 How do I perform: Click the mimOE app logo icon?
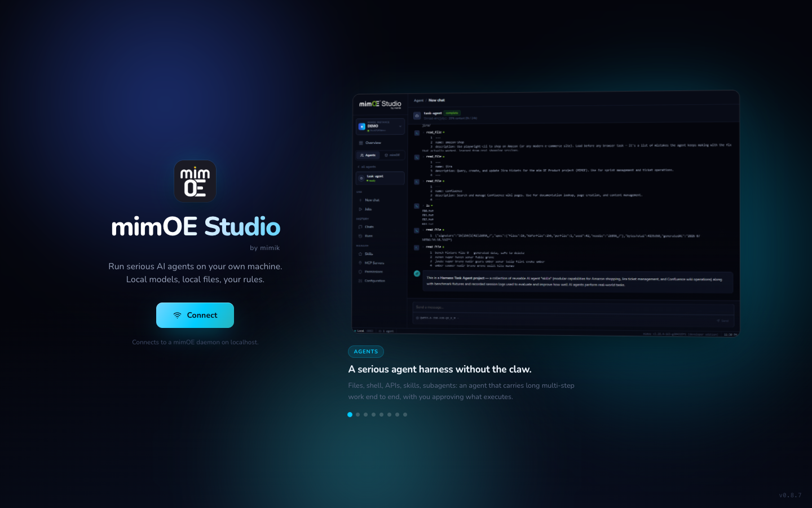click(195, 181)
